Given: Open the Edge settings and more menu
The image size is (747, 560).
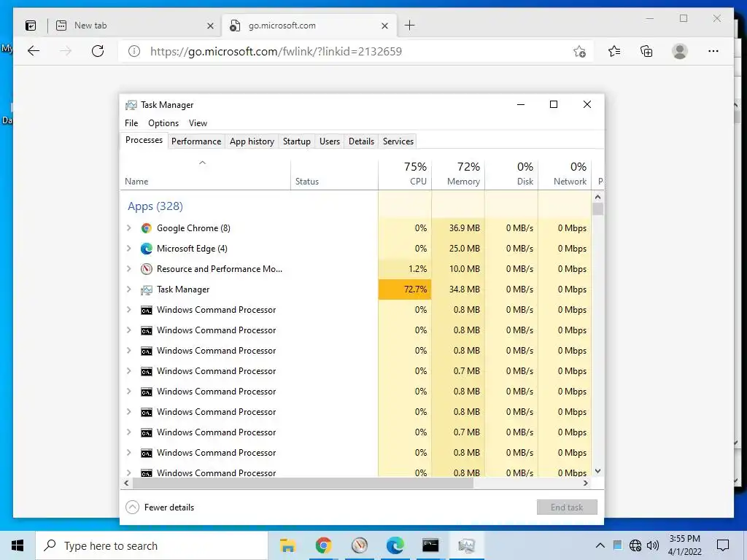Looking at the screenshot, I should (x=713, y=51).
